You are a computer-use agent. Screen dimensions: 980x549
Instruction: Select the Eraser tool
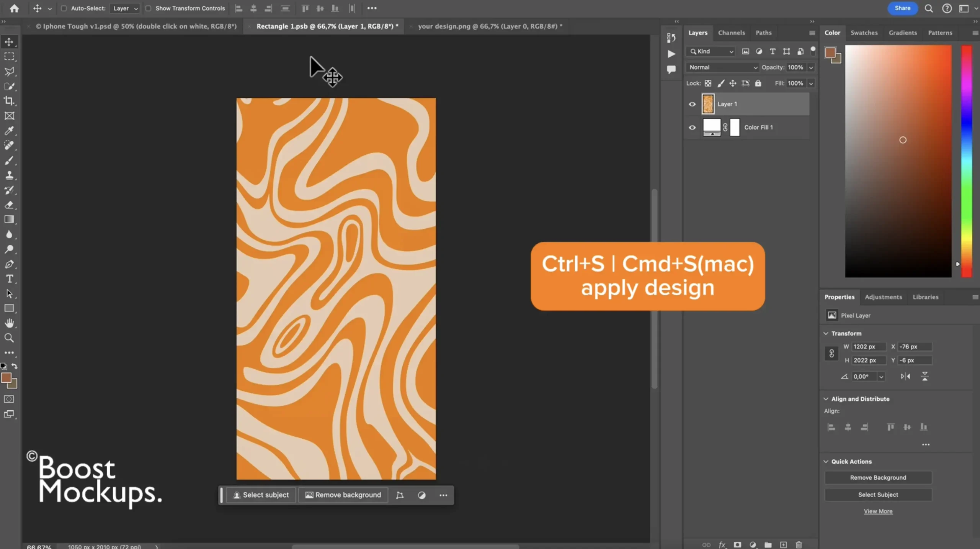coord(9,205)
